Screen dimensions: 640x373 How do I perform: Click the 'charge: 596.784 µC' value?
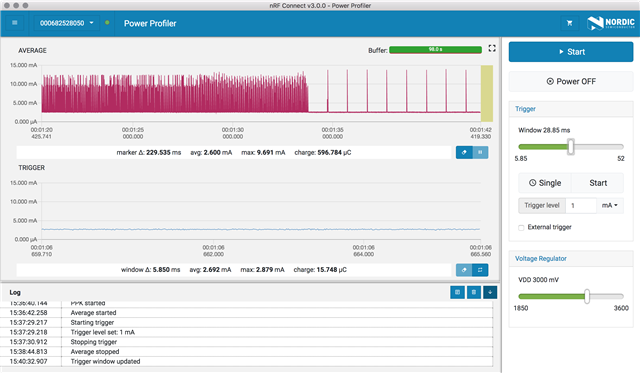pos(322,152)
